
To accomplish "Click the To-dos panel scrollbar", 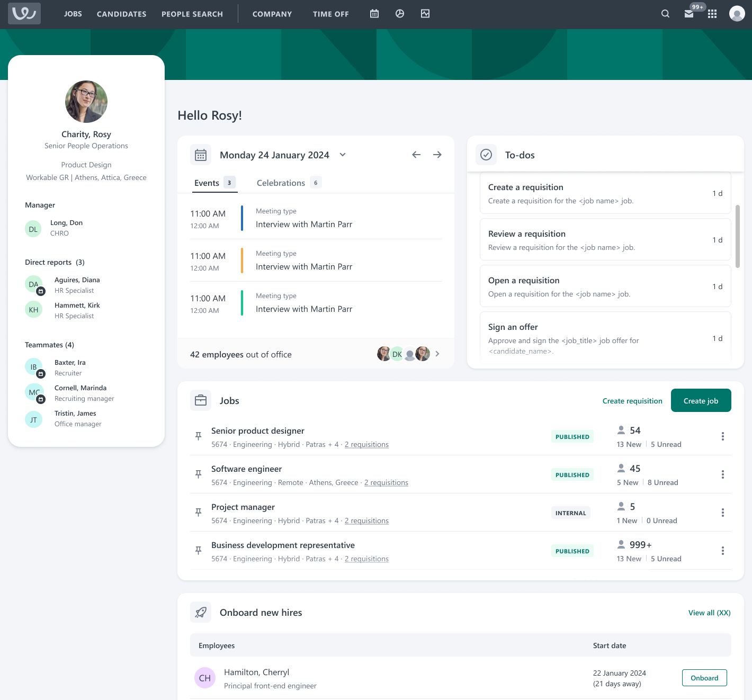I will pos(738,236).
